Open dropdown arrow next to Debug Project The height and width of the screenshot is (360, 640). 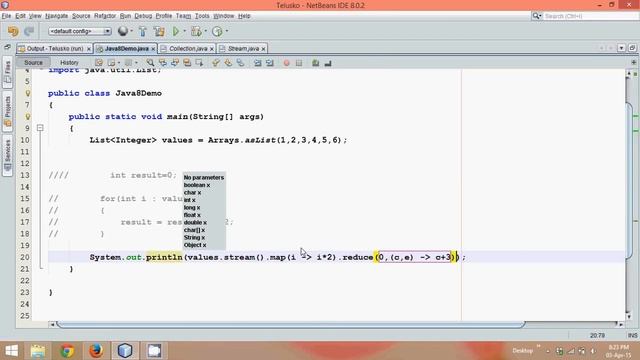coord(205,31)
